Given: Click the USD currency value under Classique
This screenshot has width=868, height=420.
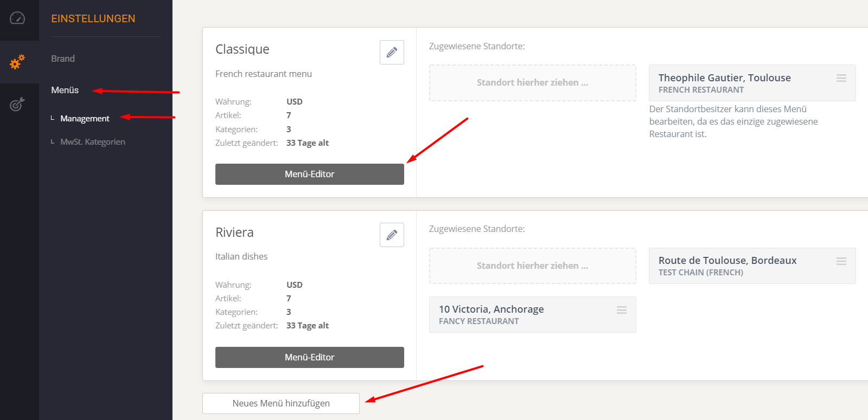Looking at the screenshot, I should click(295, 101).
